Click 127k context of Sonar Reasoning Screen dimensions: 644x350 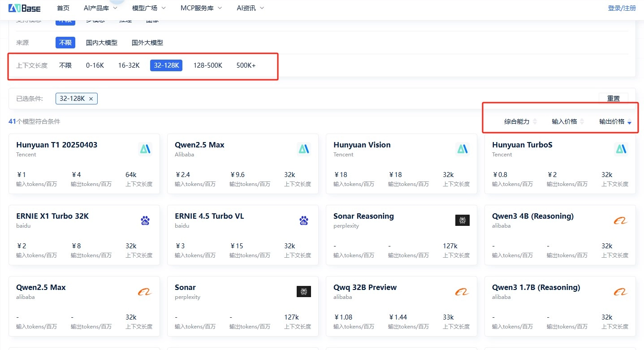pyautogui.click(x=450, y=246)
